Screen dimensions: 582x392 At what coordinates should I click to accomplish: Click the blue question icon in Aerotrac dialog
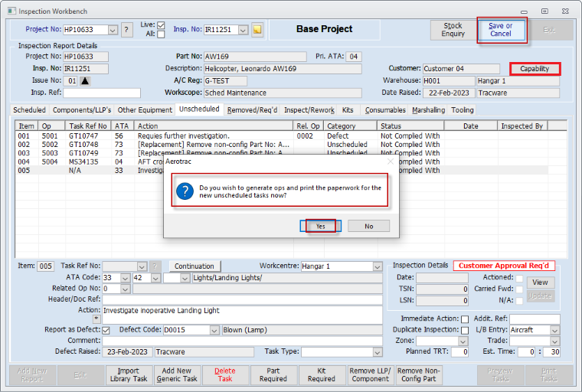185,191
